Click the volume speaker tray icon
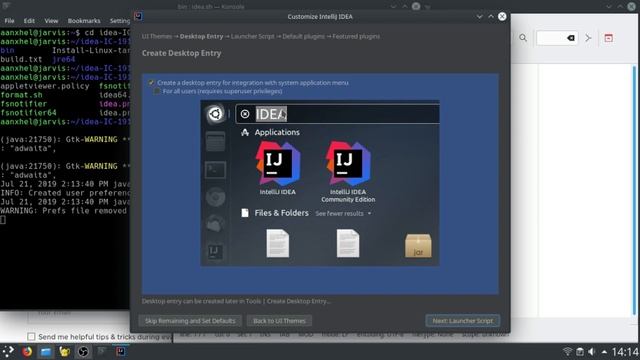This screenshot has height=360, width=640. (x=592, y=351)
